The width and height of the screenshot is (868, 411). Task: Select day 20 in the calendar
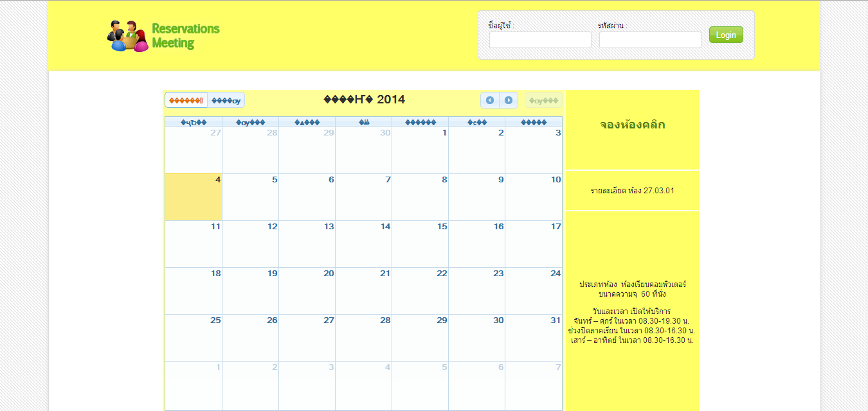point(307,291)
